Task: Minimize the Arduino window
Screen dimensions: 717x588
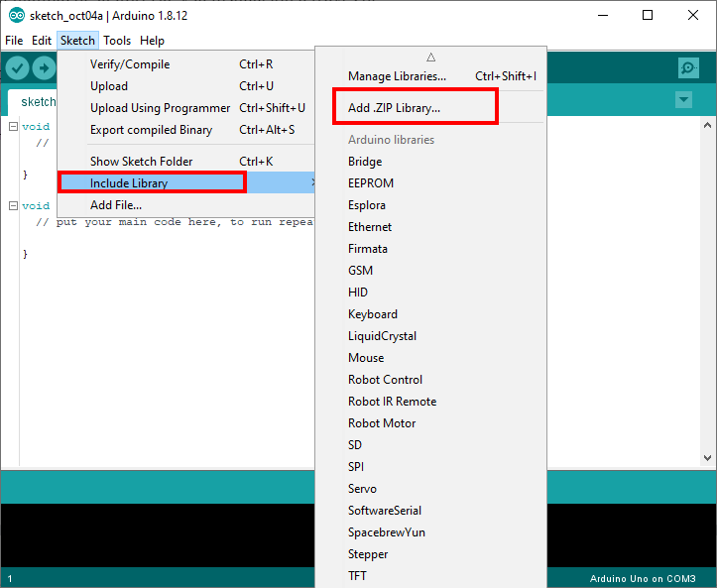Action: point(603,16)
